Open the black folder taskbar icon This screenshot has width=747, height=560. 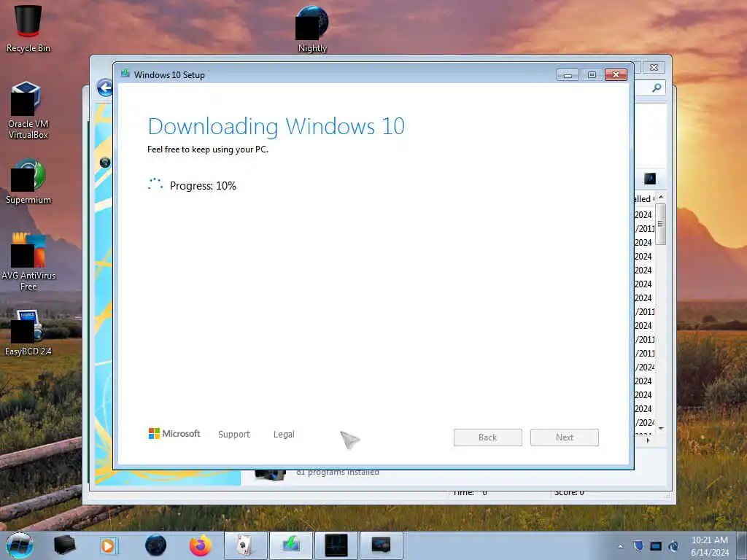[x=64, y=545]
